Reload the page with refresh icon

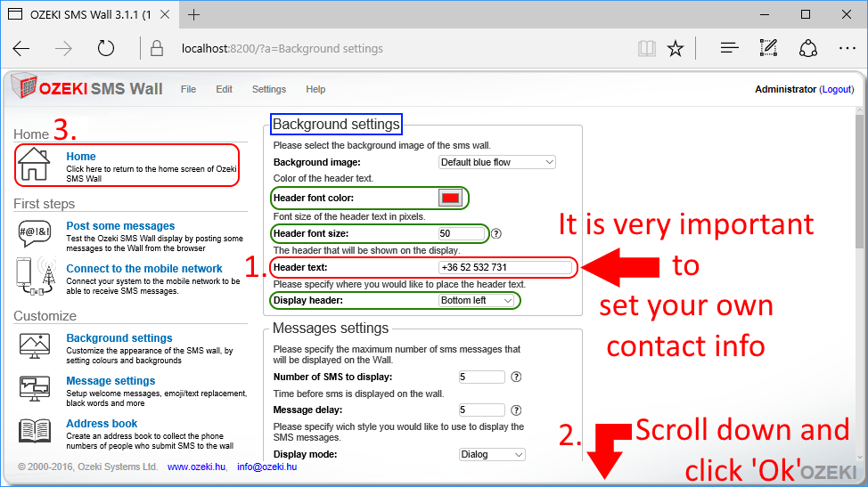(x=106, y=49)
